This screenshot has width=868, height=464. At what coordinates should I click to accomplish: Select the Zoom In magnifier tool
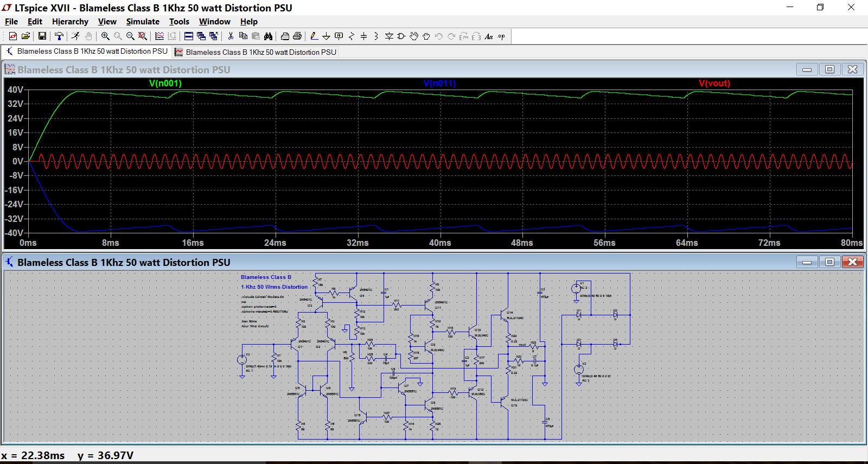click(105, 36)
